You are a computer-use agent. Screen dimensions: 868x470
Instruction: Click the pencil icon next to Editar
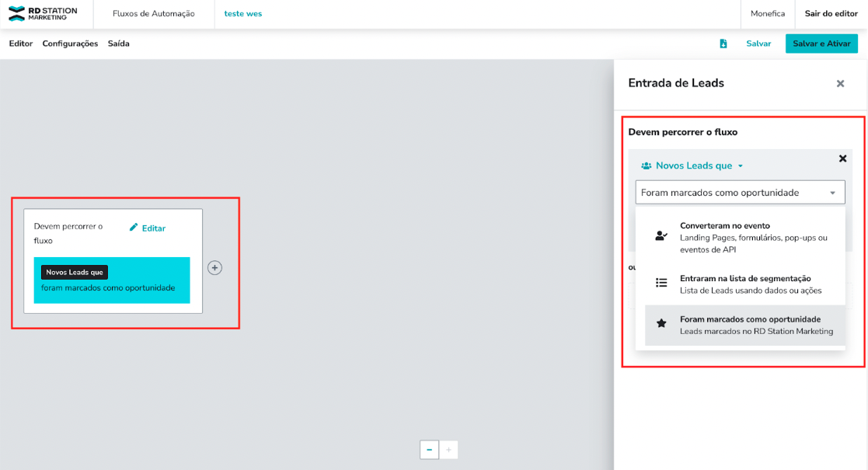134,228
